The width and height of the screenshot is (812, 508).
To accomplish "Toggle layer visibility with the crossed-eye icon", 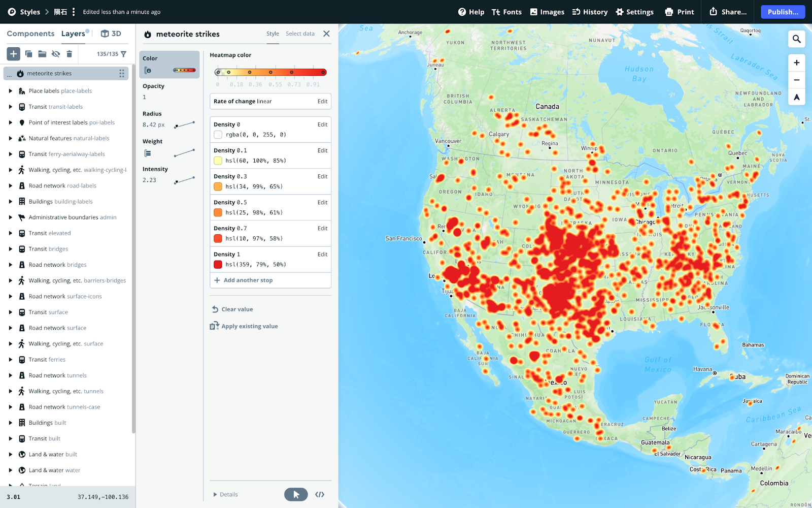I will 56,53.
